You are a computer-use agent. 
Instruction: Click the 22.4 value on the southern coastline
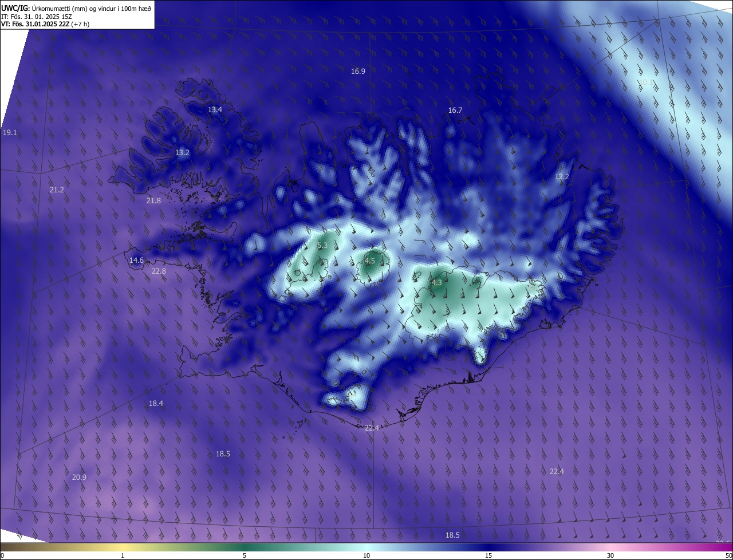click(372, 428)
